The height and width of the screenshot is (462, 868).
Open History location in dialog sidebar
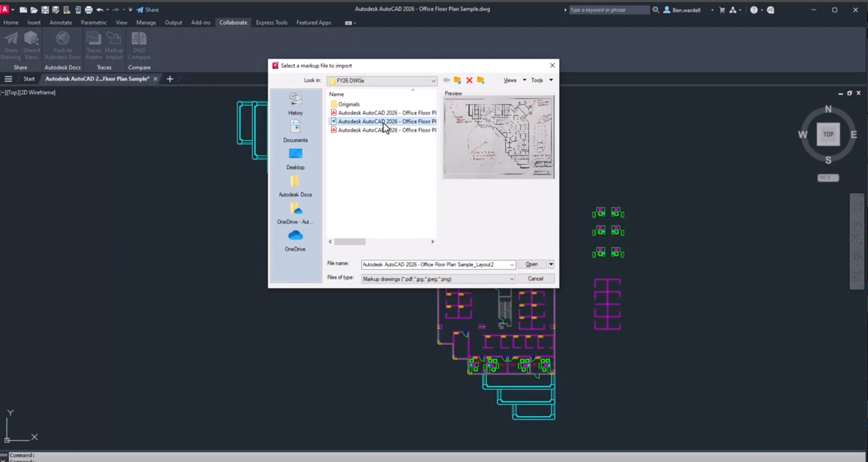295,104
